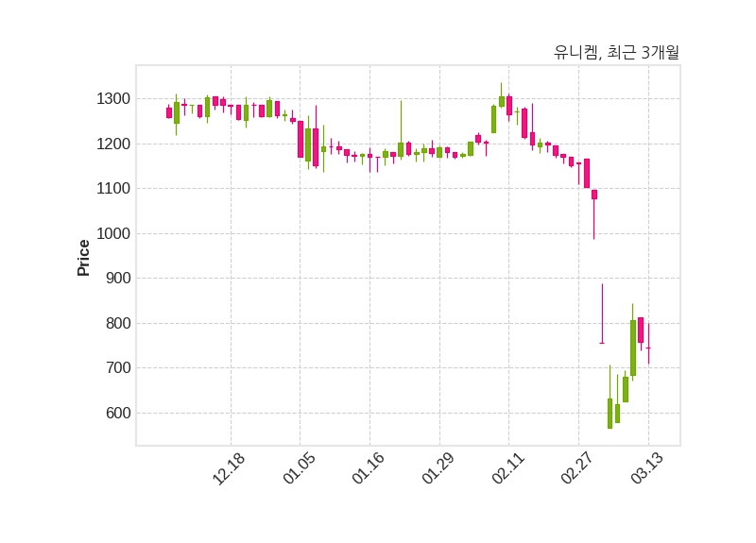Select the 700 price tick label

coord(115,368)
